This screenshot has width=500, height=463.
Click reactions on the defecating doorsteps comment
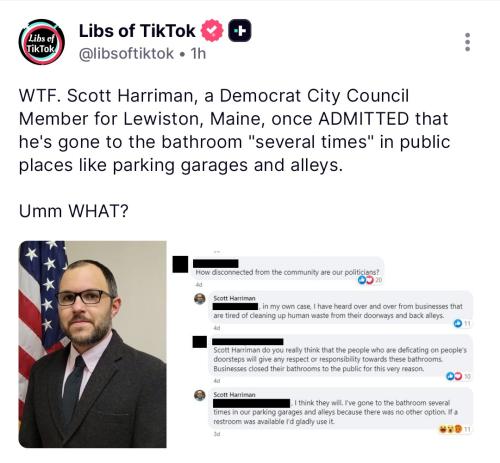458,376
